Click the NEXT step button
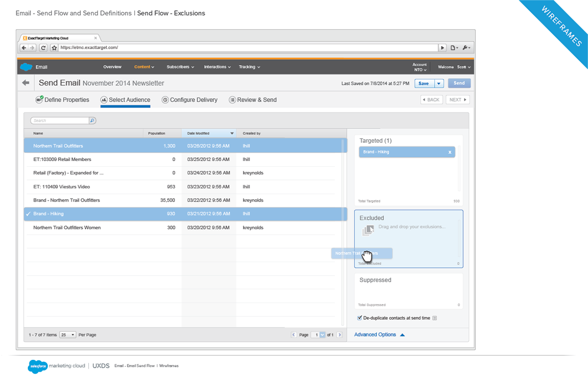 tap(458, 100)
